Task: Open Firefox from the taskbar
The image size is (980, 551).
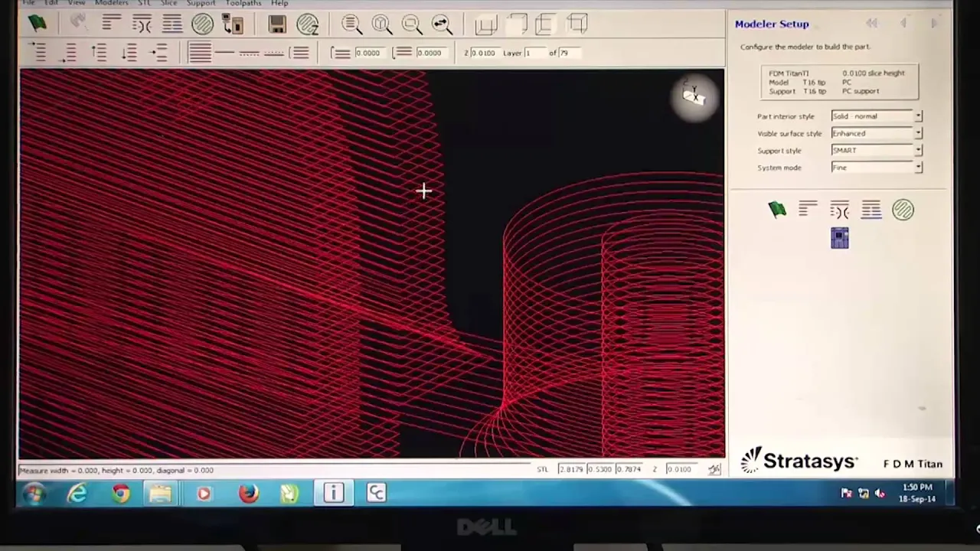Action: click(x=248, y=494)
